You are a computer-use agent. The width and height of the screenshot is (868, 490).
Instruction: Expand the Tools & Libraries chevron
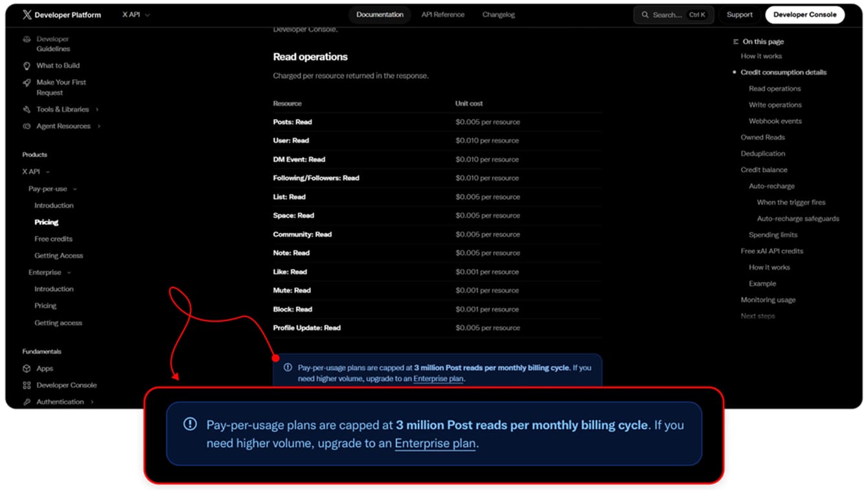[x=97, y=110]
